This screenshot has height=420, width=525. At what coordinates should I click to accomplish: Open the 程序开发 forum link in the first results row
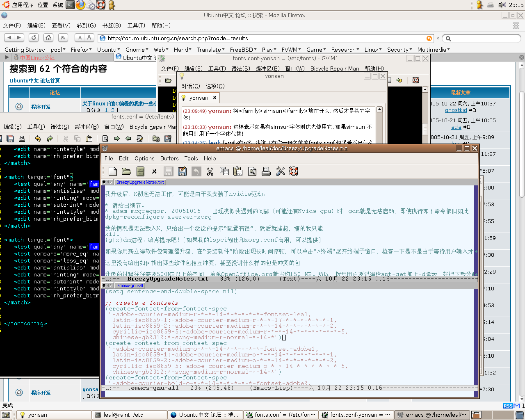(x=41, y=107)
